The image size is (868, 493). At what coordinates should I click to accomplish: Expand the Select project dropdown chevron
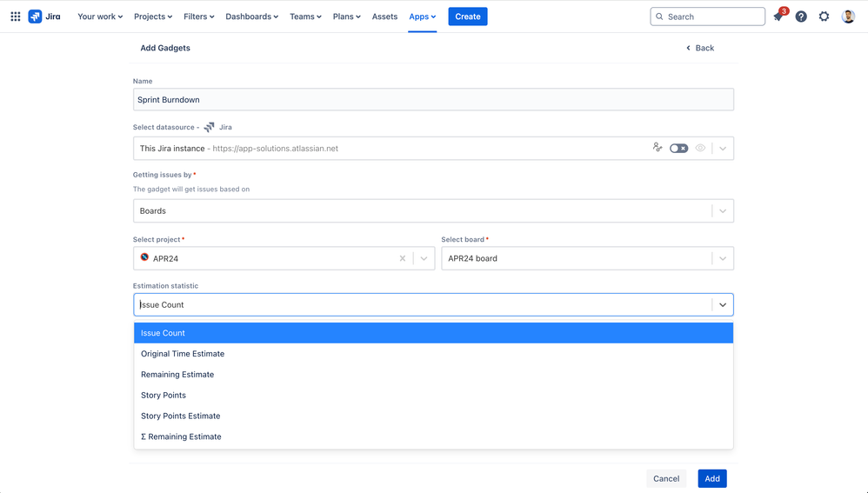(x=424, y=258)
